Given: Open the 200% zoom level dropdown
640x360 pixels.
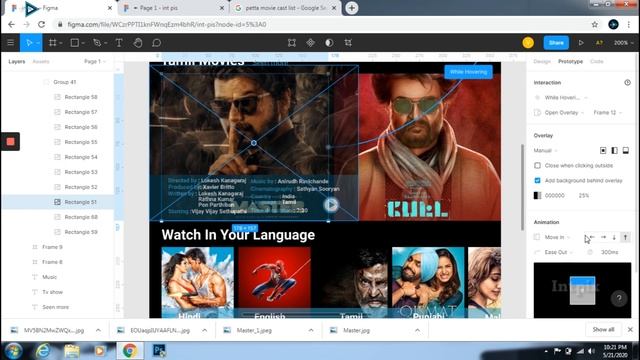Looking at the screenshot, I should point(624,43).
